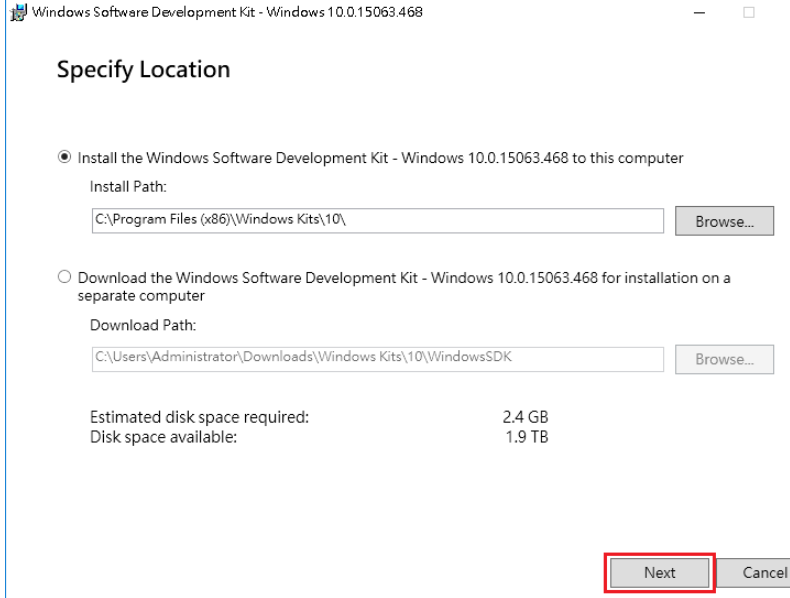790x598 pixels.
Task: Click the 'Download Path:' label
Action: pyautogui.click(x=143, y=325)
